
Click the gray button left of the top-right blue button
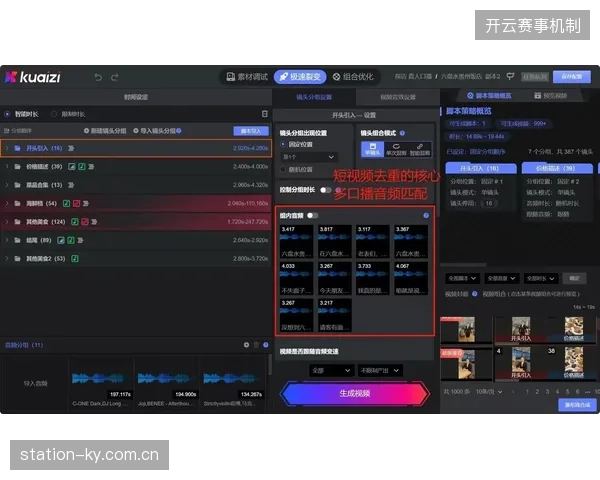pyautogui.click(x=535, y=77)
